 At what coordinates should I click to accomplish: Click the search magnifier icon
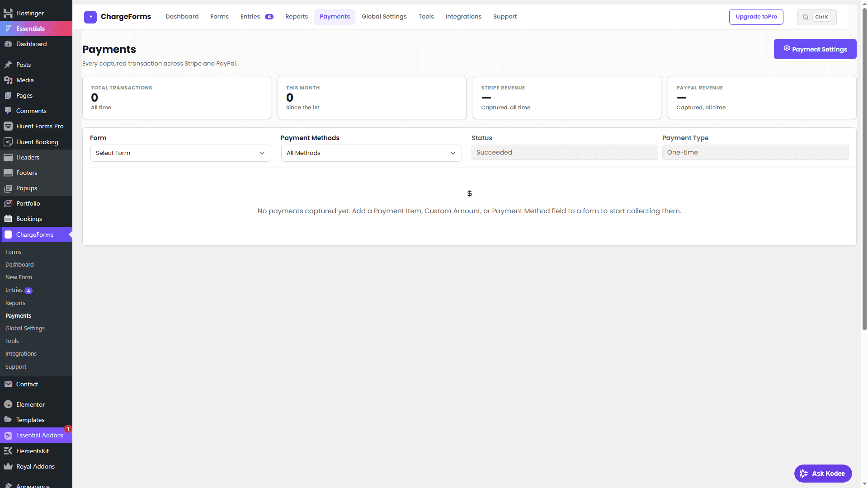[806, 17]
